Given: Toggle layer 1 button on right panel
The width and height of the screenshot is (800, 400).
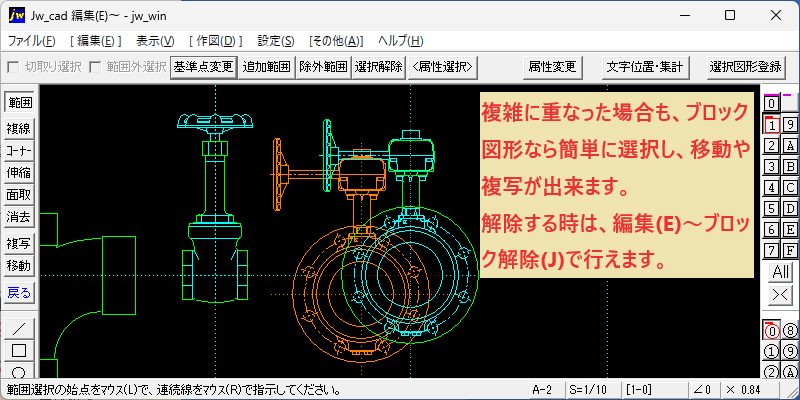Looking at the screenshot, I should 772,124.
